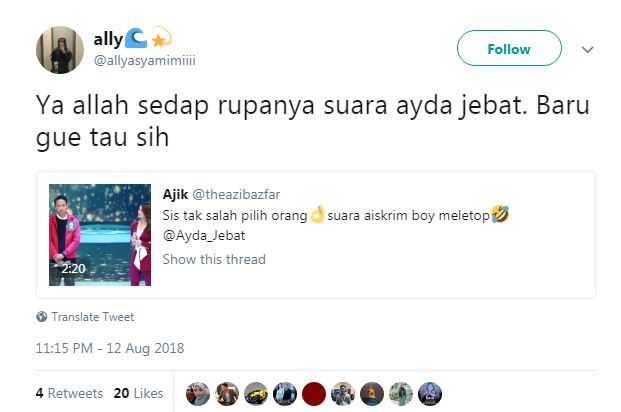This screenshot has height=412, width=621.
Task: Open ally's profile picture
Action: pos(60,50)
